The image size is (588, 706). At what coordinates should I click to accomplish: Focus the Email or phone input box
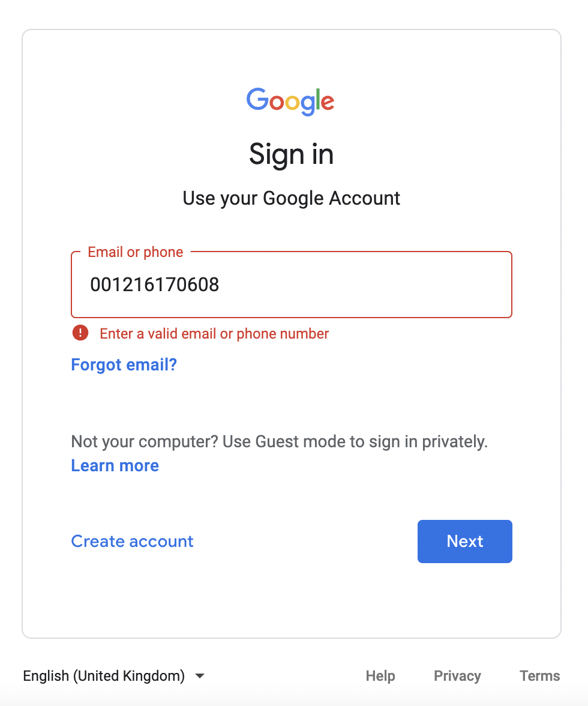[292, 285]
